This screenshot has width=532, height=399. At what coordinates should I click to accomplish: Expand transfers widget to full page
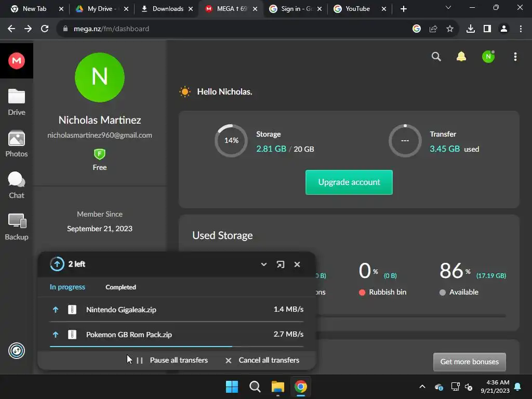[280, 264]
